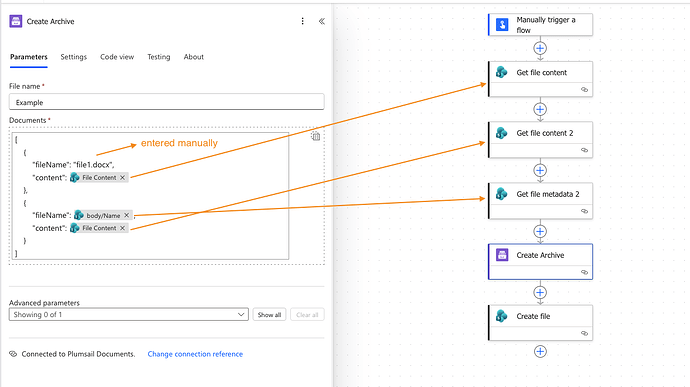Viewport: 690px width, 387px height.
Task: Click SharePoint icon on Get file metadata 2
Action: pos(502,194)
